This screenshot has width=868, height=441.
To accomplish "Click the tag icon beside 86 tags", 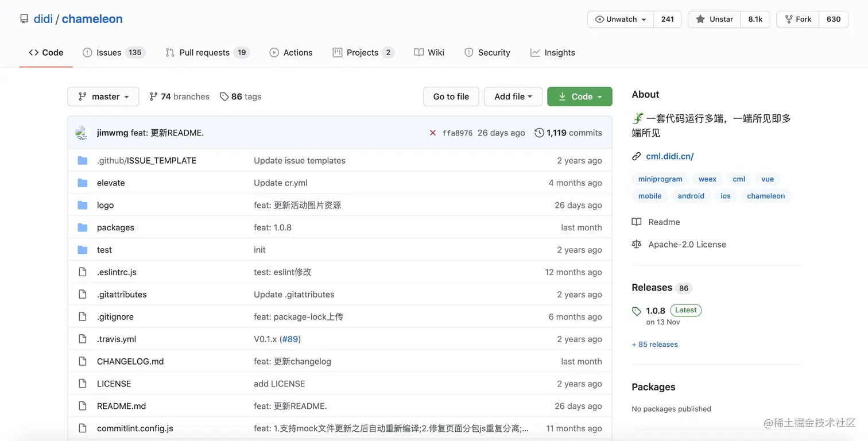I will [x=224, y=96].
